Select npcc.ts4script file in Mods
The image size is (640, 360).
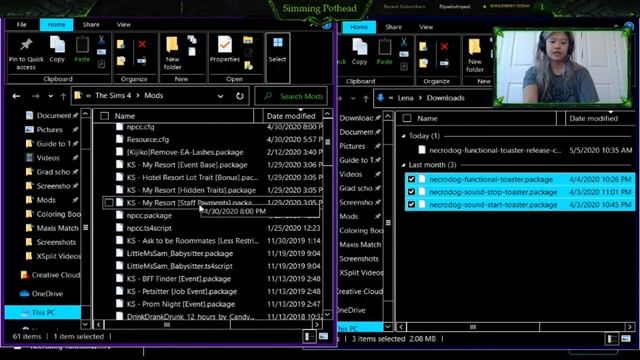[149, 228]
